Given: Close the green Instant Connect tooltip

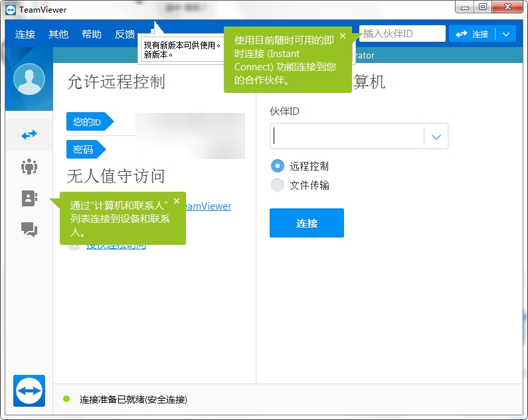Looking at the screenshot, I should (343, 36).
